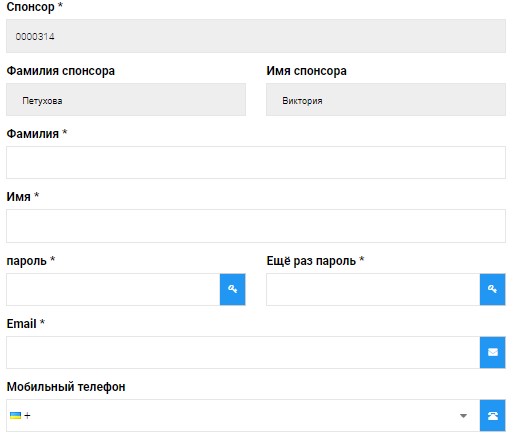Click into the Ещё раз пароль field
The height and width of the screenshot is (438, 515).
373,289
